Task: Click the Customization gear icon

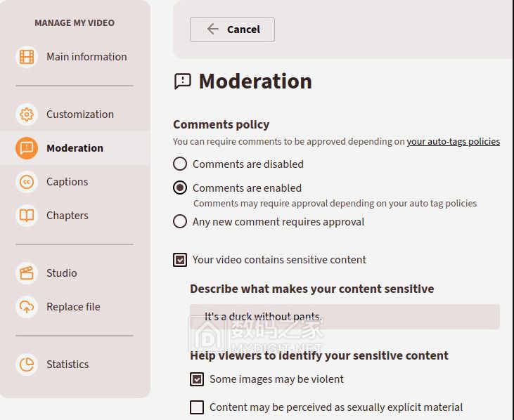Action: point(27,114)
